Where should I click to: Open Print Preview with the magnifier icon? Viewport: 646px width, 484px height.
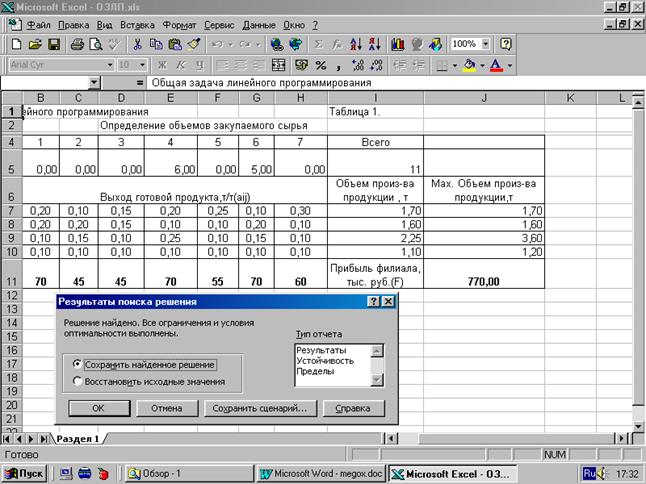point(96,44)
